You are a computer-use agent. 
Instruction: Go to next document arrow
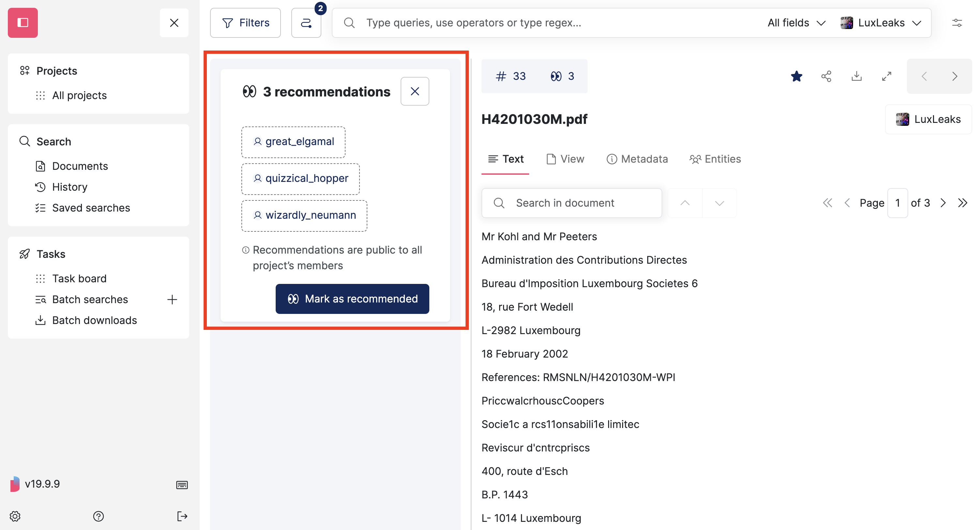[955, 76]
